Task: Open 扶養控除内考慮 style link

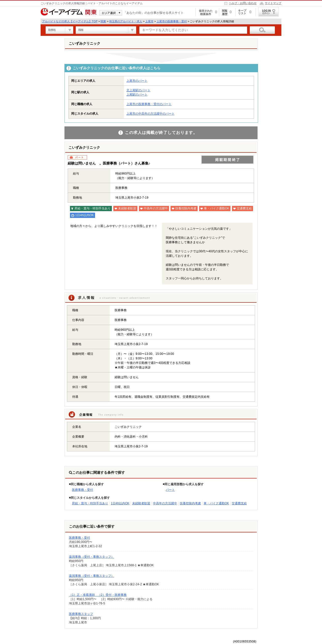Action: tap(190, 503)
